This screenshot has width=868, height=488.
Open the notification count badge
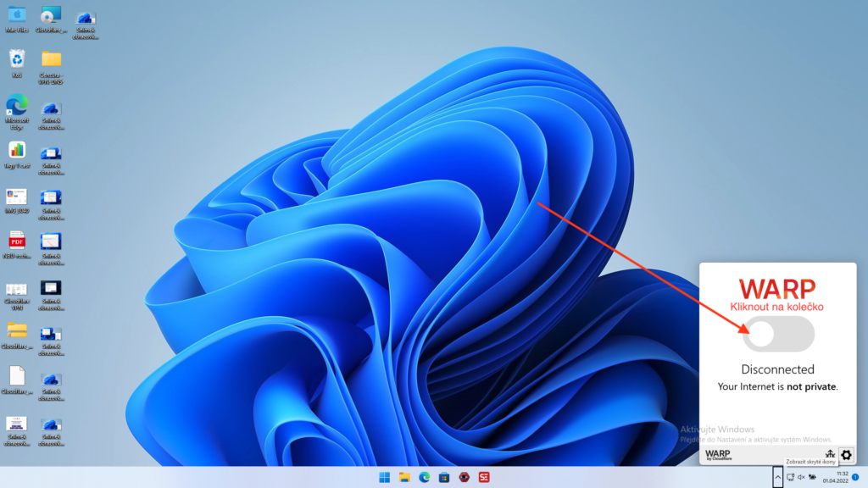pos(854,477)
